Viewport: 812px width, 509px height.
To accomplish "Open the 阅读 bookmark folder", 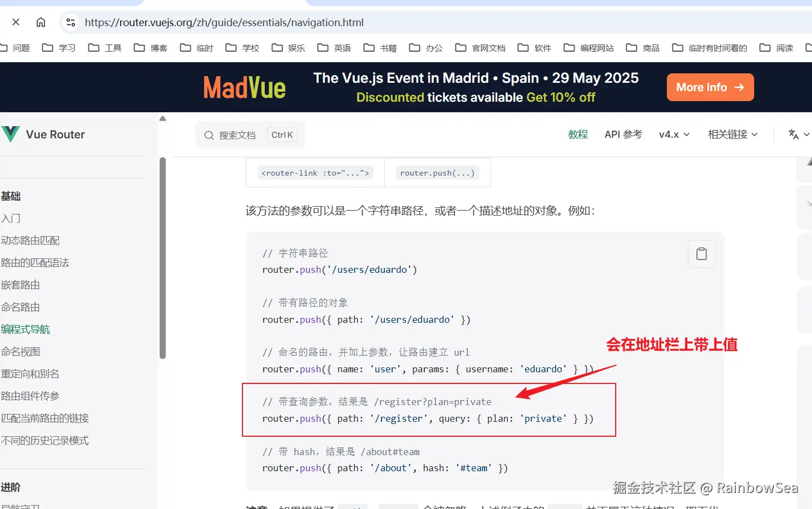I will (776, 48).
